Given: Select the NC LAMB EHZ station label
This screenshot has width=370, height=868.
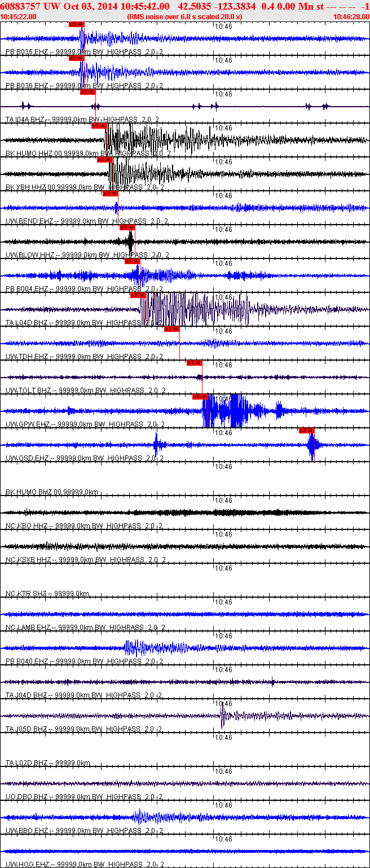Looking at the screenshot, I should click(85, 628).
